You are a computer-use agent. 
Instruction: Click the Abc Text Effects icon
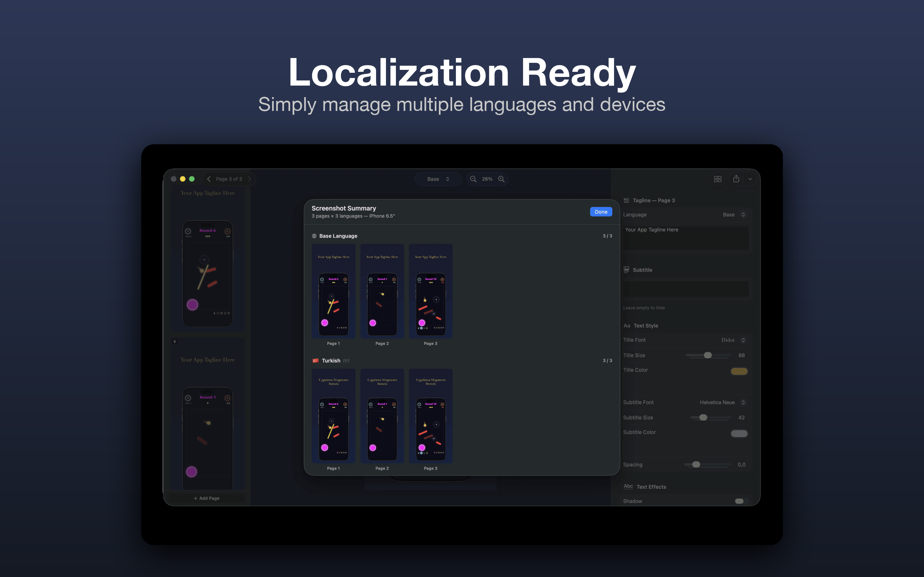tap(629, 486)
